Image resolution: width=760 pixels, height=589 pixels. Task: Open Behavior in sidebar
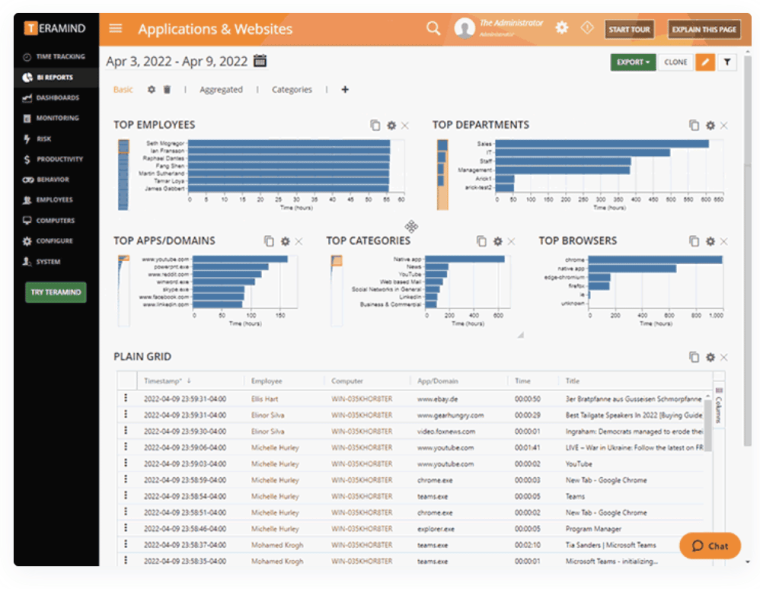(x=56, y=179)
